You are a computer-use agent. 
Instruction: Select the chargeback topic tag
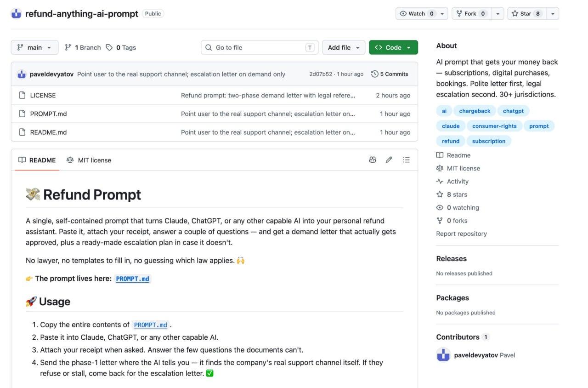(x=475, y=111)
